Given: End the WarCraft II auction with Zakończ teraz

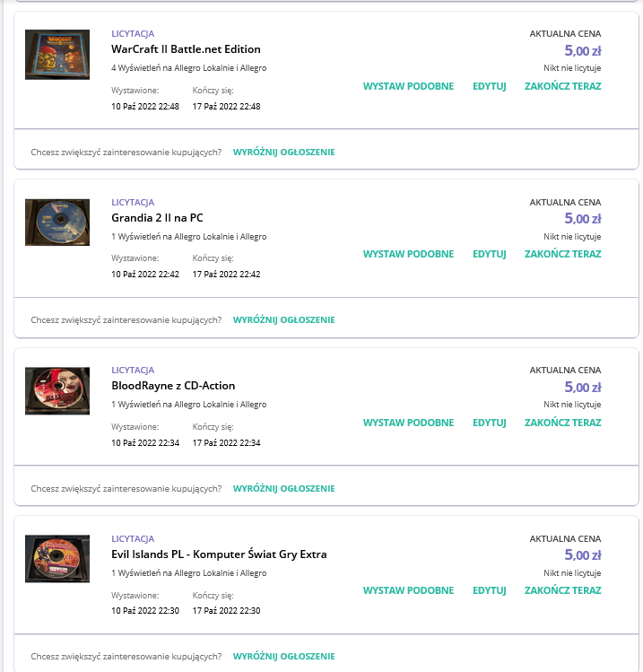Looking at the screenshot, I should coord(563,86).
